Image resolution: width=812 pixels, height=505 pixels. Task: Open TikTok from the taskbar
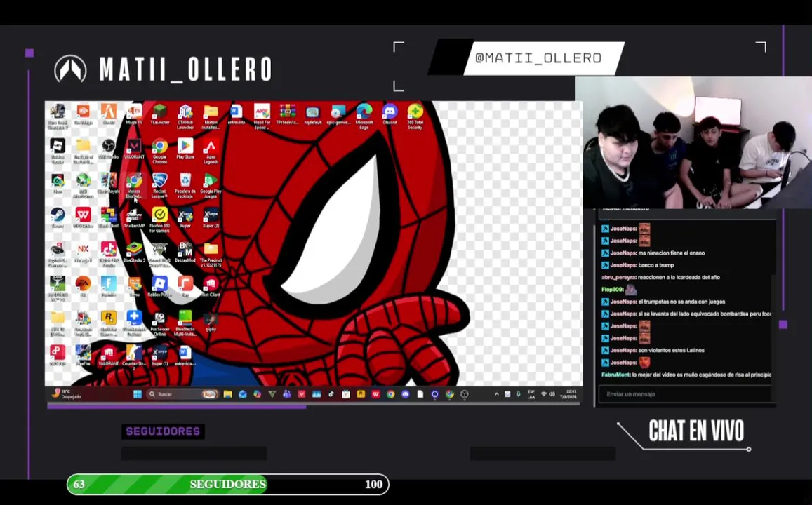[x=331, y=394]
